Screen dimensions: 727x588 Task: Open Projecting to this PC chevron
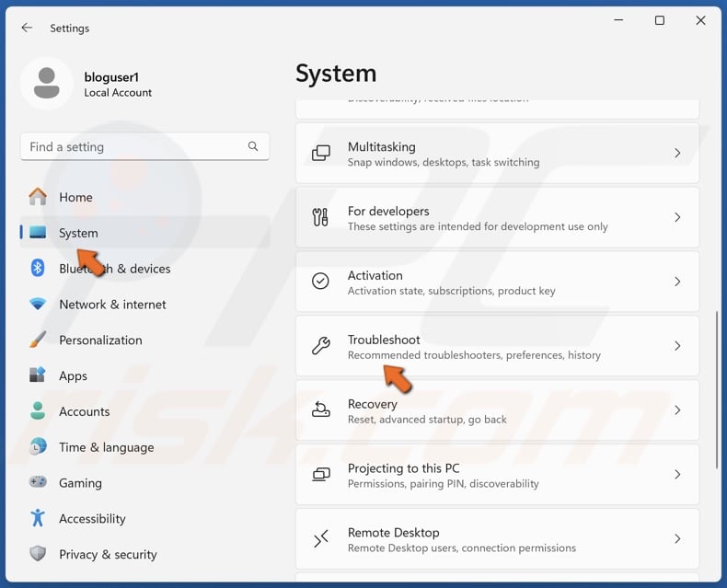pos(677,475)
